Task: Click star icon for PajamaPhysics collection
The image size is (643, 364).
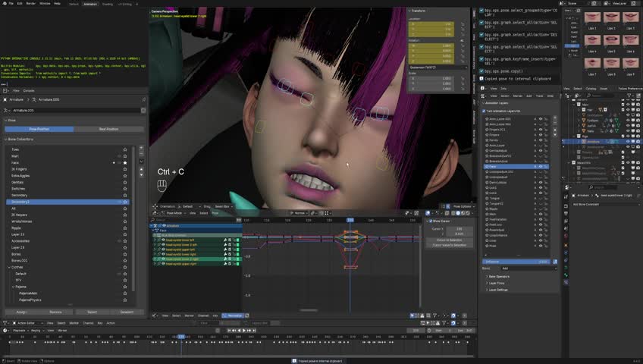Action: click(x=125, y=300)
